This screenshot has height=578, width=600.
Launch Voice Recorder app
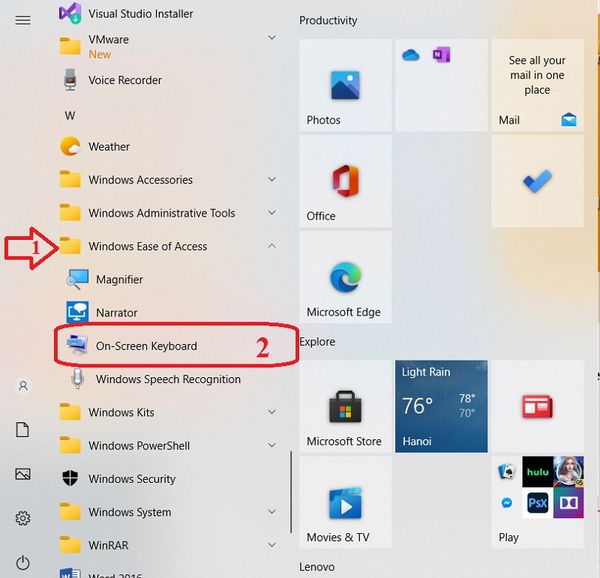[124, 80]
